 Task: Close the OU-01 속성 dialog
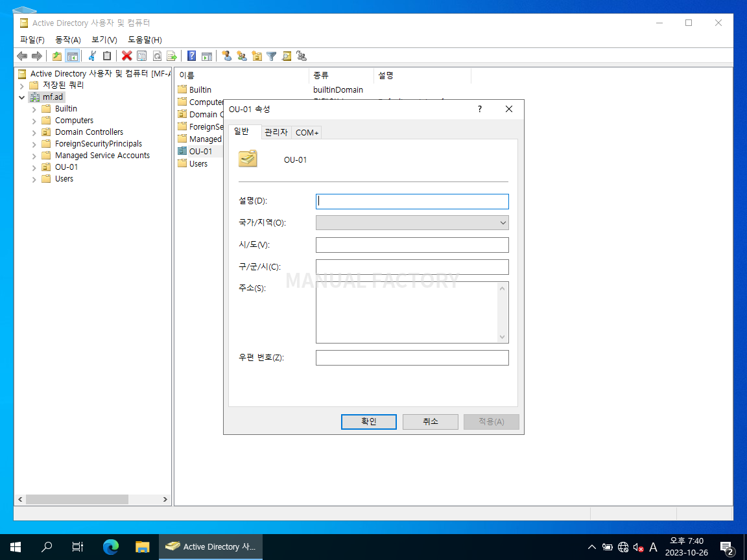coord(509,109)
